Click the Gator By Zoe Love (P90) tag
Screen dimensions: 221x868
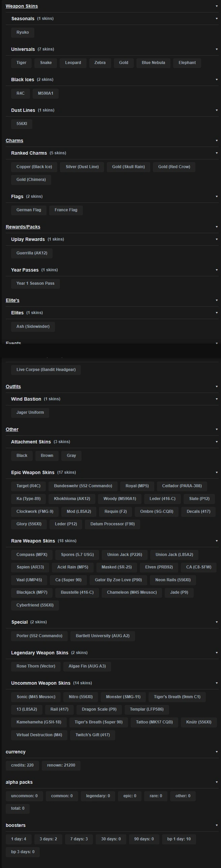[x=118, y=580]
